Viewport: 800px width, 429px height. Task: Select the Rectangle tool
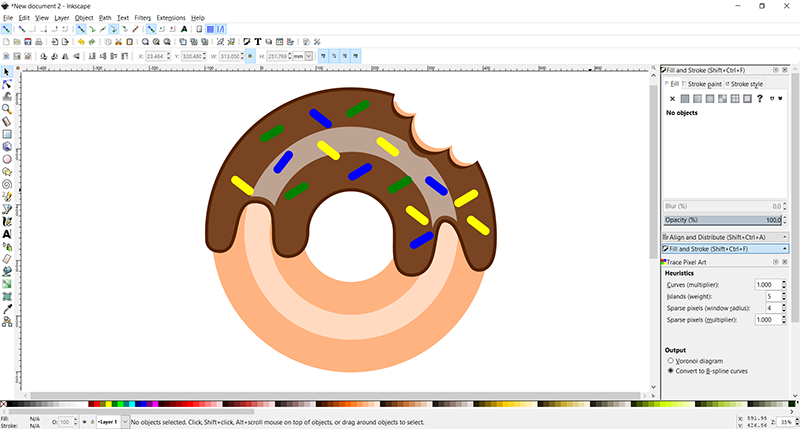[x=7, y=134]
